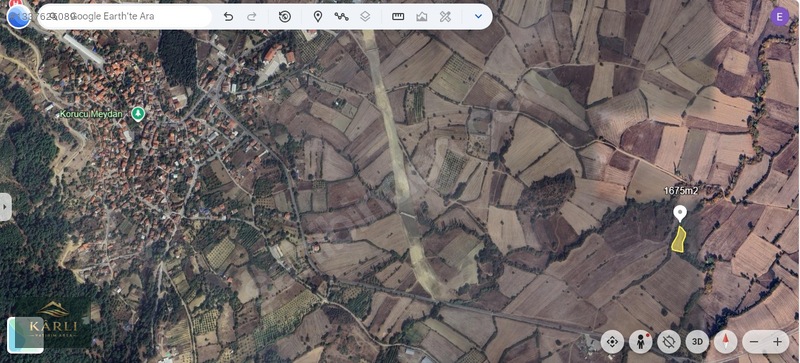The width and height of the screenshot is (800, 363).
Task: Select the yellow highlighted parcel polygon
Action: [x=678, y=240]
